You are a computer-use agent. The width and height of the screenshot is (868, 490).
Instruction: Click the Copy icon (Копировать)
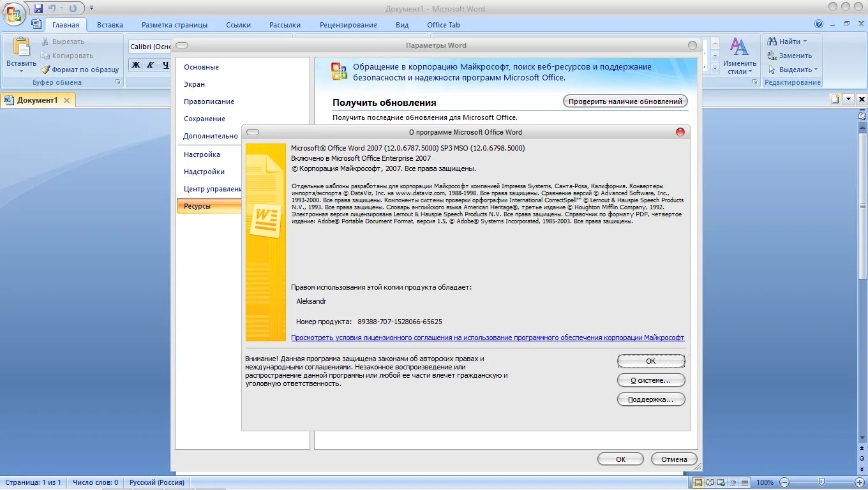(x=45, y=56)
